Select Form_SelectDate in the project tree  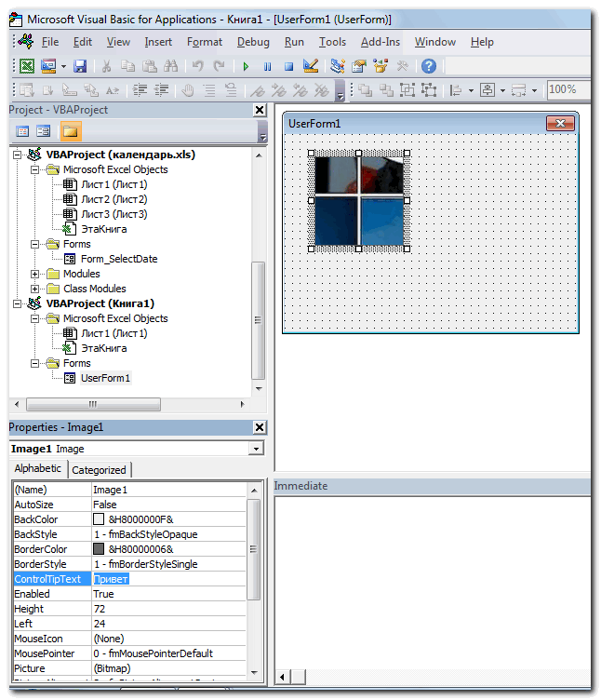pos(118,259)
